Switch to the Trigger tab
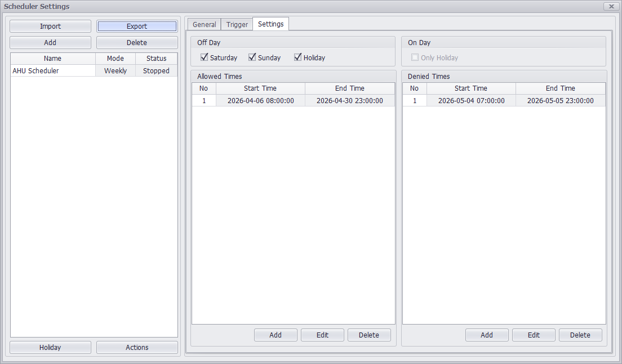 click(x=237, y=25)
